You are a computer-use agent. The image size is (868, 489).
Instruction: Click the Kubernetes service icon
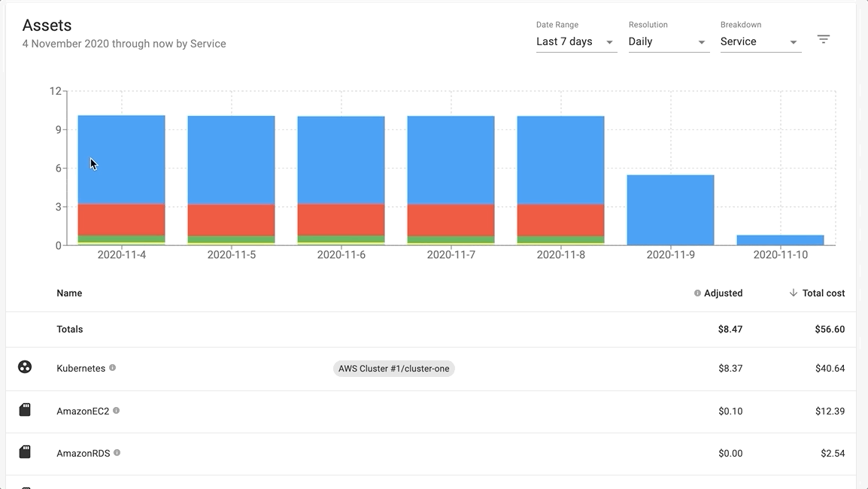[25, 366]
